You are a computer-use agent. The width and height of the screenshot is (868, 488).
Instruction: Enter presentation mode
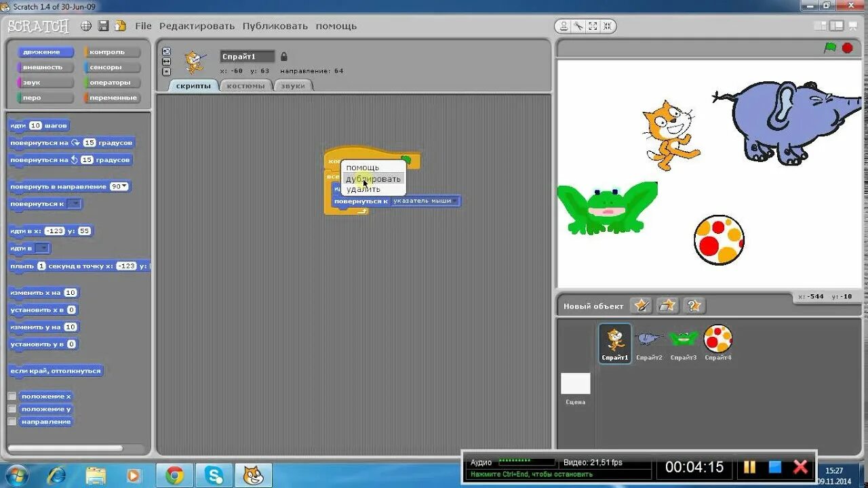pos(854,26)
